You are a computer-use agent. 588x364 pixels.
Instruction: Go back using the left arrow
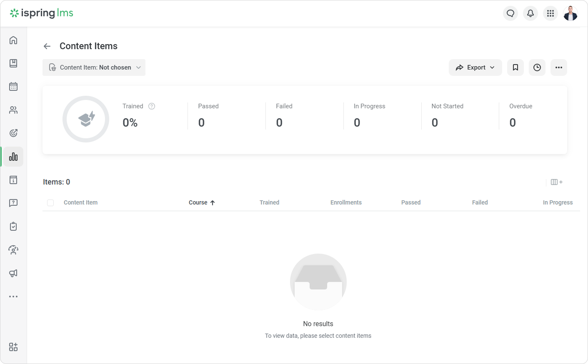point(47,46)
